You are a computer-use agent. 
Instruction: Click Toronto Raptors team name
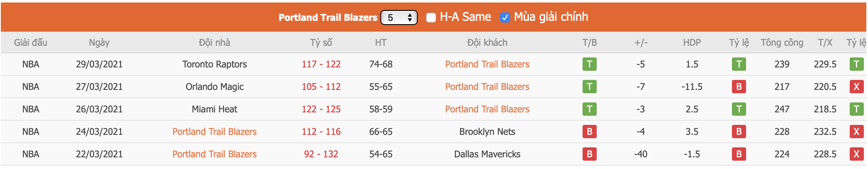pyautogui.click(x=214, y=64)
